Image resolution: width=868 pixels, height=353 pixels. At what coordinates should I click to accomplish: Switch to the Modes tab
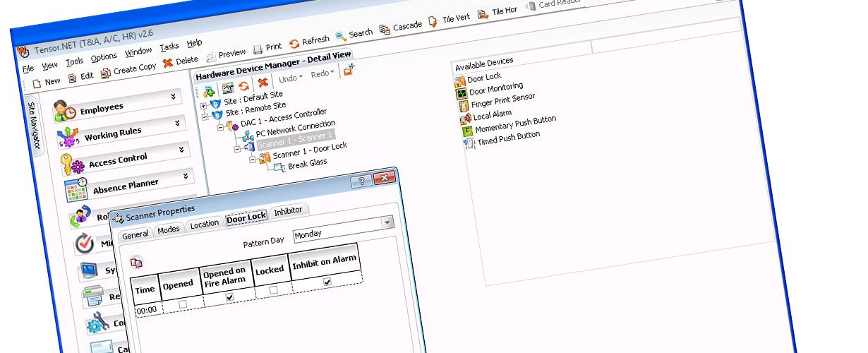click(169, 229)
